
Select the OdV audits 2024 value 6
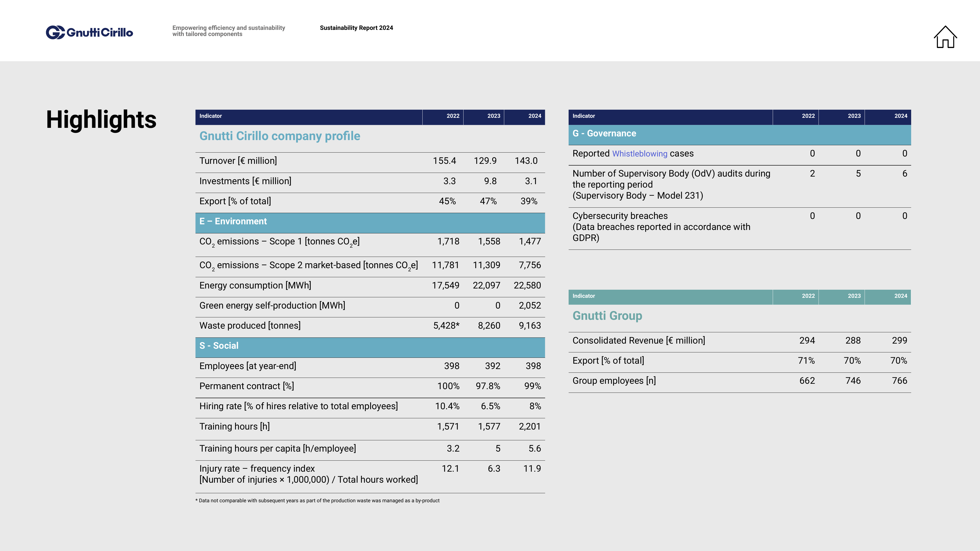[905, 174]
